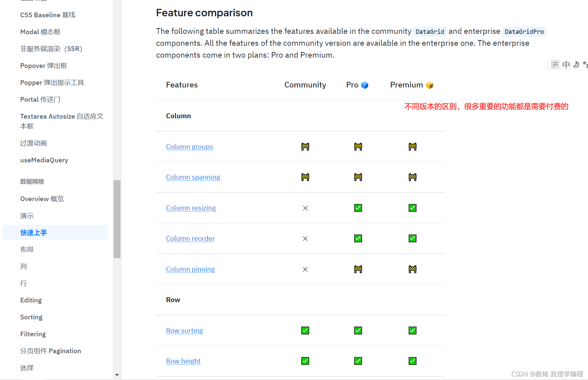Click the Premium plan gold cube icon
The height and width of the screenshot is (380, 588).
pos(429,85)
